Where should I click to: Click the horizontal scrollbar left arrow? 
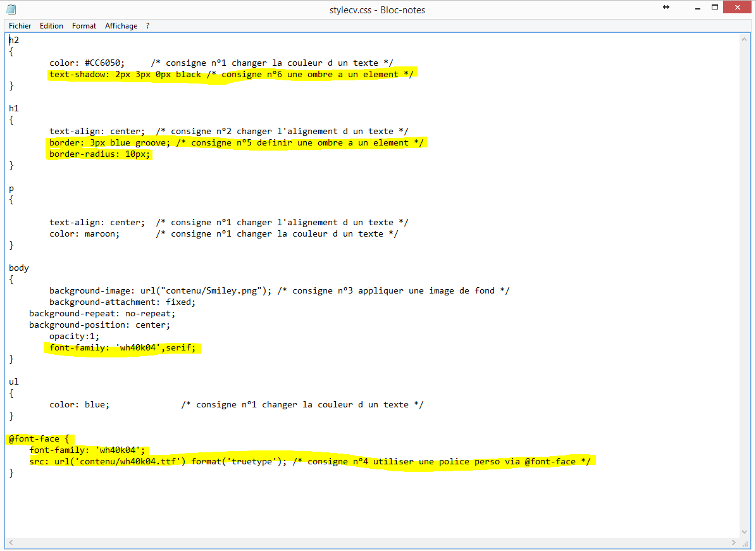11,543
